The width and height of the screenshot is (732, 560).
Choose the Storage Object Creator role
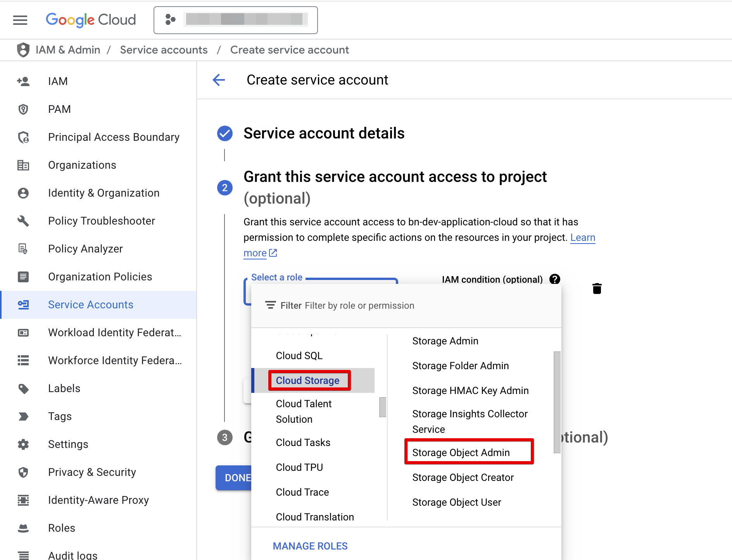[x=463, y=477]
